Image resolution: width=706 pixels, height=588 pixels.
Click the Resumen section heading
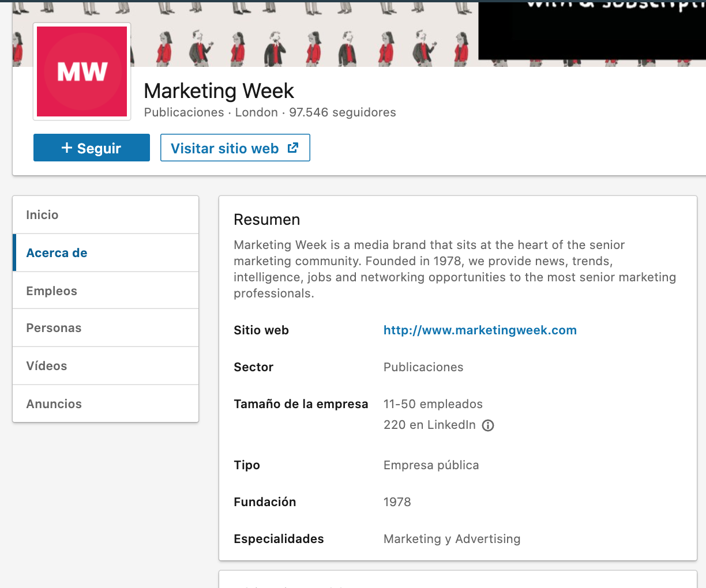click(x=267, y=220)
